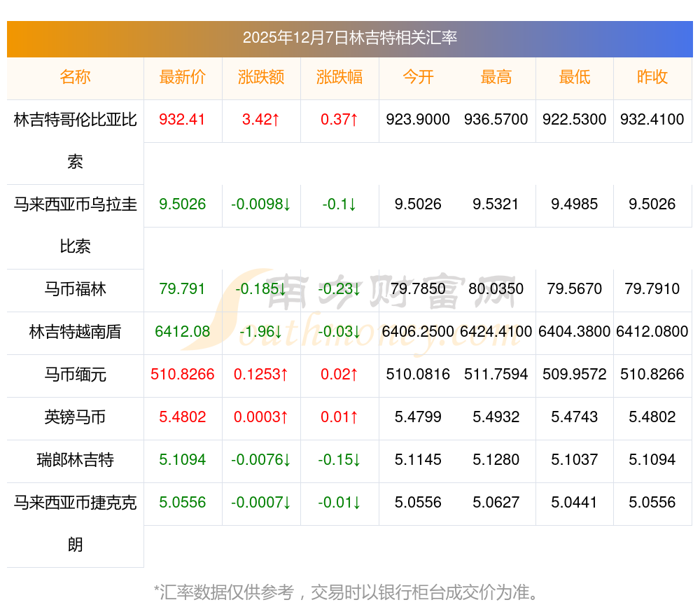
Task: Click the 涨跌额 column header
Action: (x=260, y=78)
